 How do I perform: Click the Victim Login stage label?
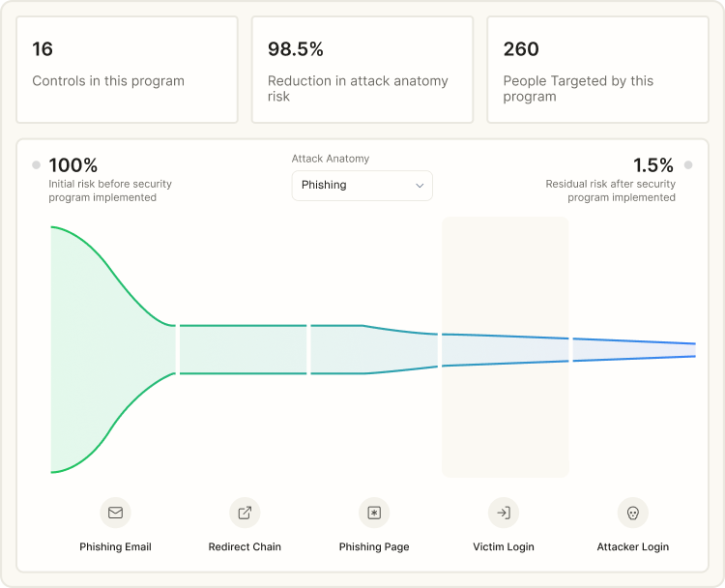(x=504, y=546)
